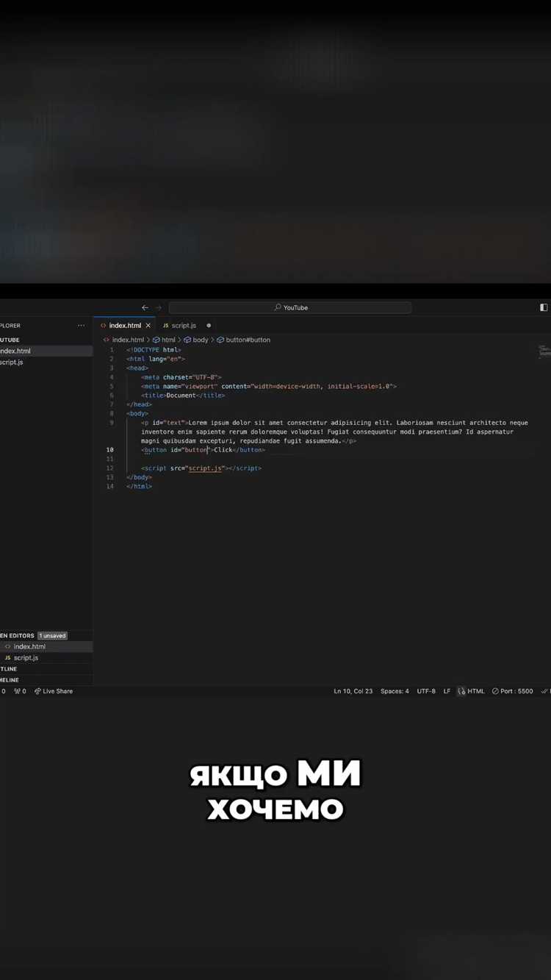Select index.html under Open Editors

coord(46,646)
